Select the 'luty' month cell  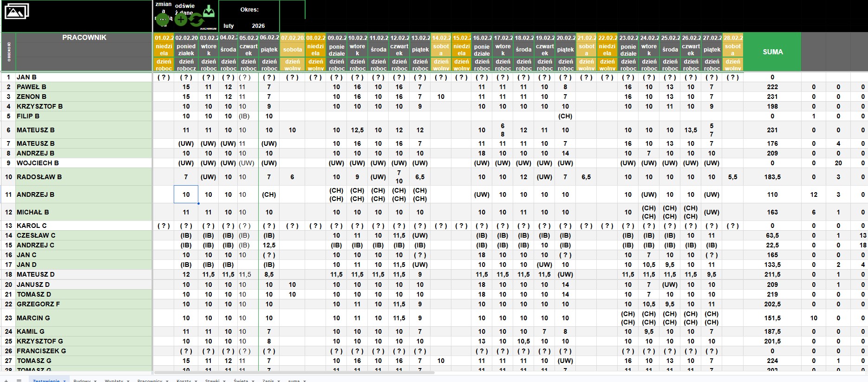[228, 26]
